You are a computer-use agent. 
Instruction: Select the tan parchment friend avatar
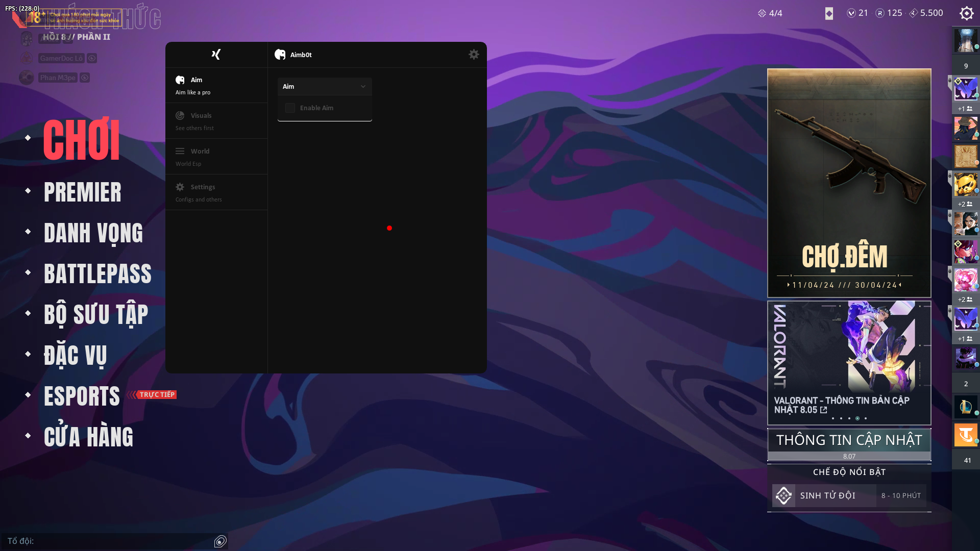966,156
